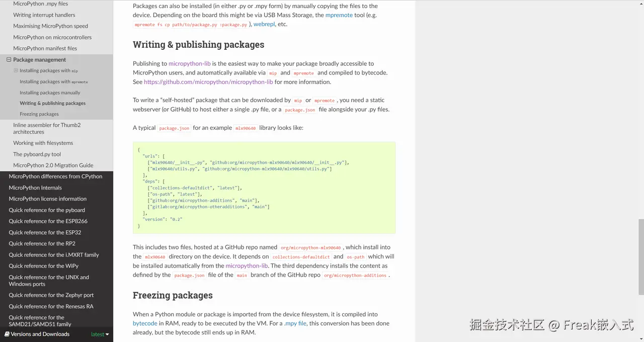Open the latest version dropdown

[x=100, y=334]
